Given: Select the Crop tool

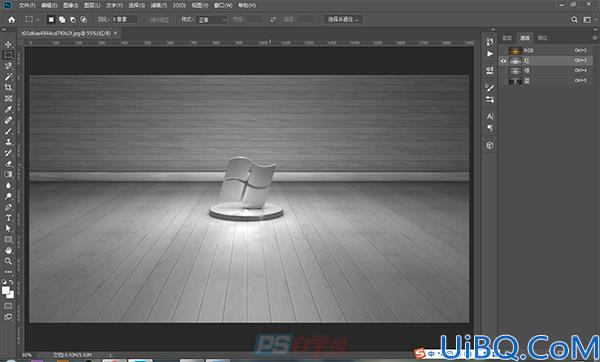Looking at the screenshot, I should [8, 88].
